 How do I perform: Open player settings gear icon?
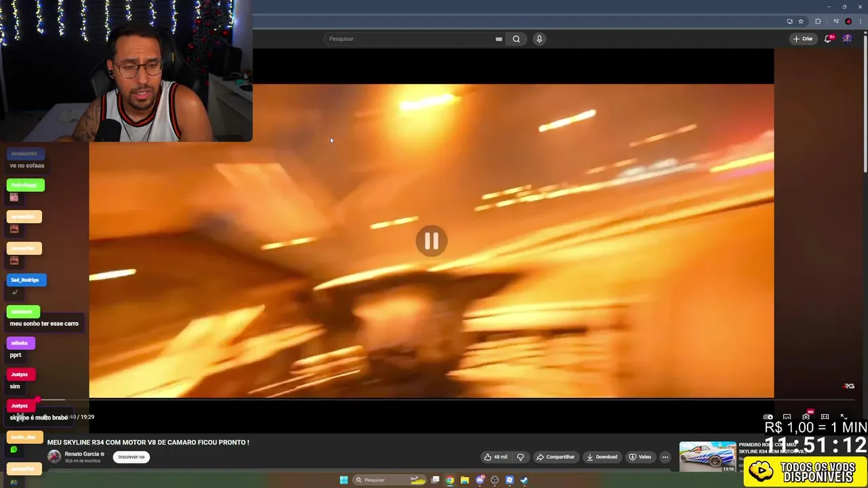click(806, 417)
